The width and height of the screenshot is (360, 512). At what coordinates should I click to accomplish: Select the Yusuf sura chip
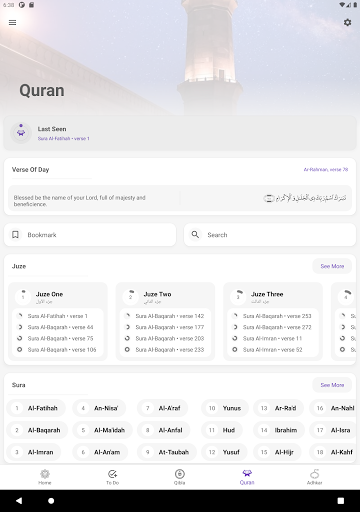click(224, 452)
